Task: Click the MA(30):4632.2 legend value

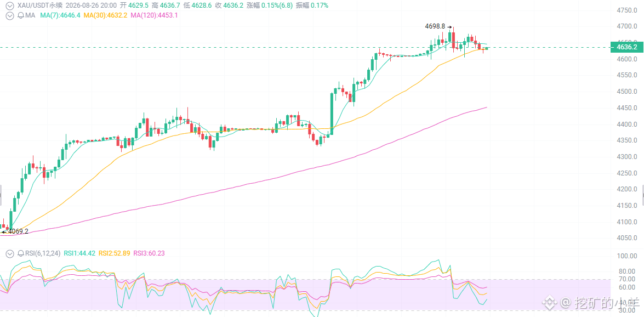Action: [x=106, y=15]
